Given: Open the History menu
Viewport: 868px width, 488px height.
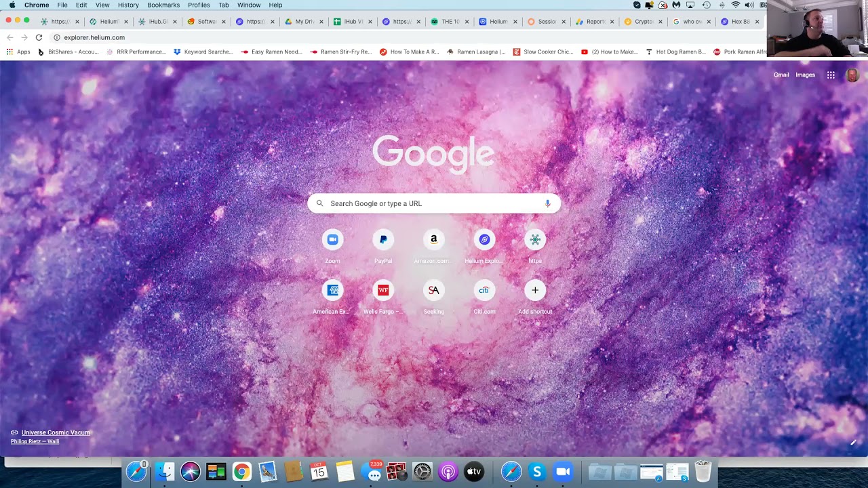Looking at the screenshot, I should pos(128,5).
